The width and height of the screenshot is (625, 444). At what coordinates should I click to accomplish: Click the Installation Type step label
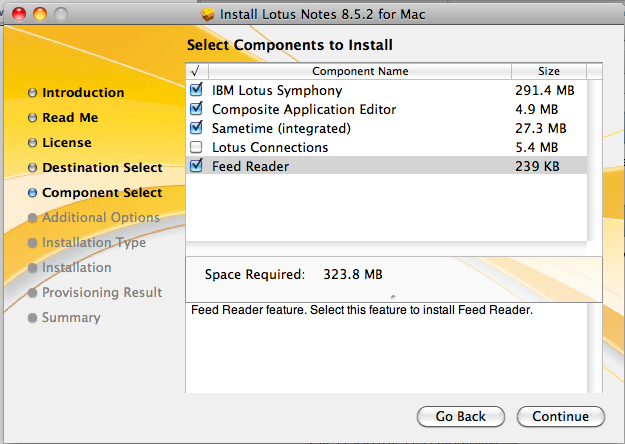pyautogui.click(x=94, y=243)
